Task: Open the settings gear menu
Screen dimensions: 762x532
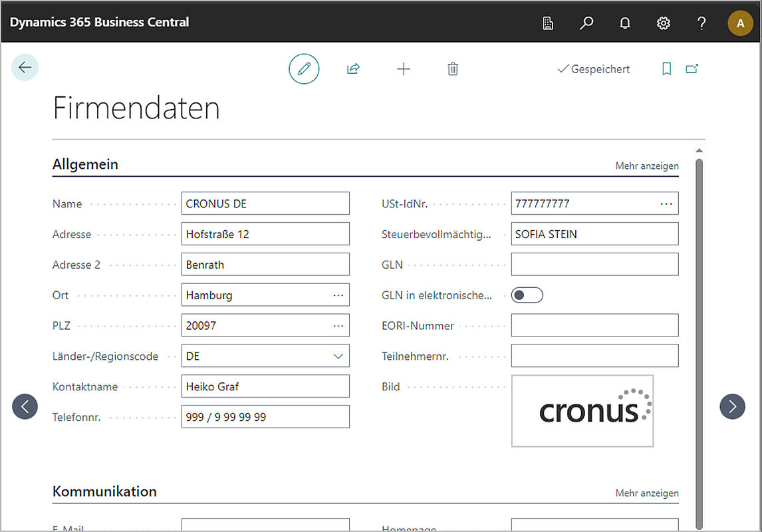Action: [x=664, y=23]
